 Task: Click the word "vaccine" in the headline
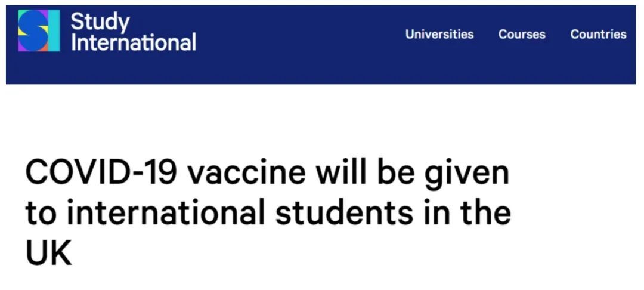pos(246,173)
